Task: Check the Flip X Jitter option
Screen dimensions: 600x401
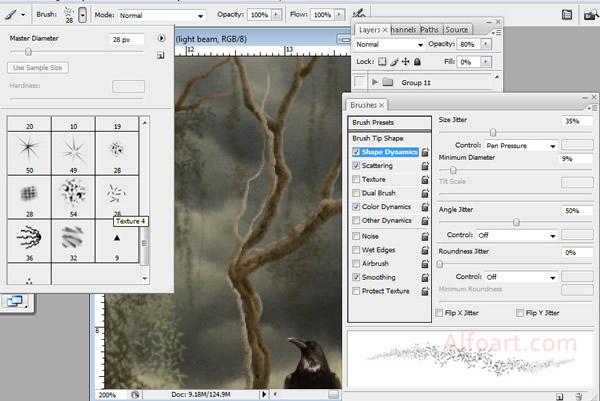Action: (x=441, y=313)
